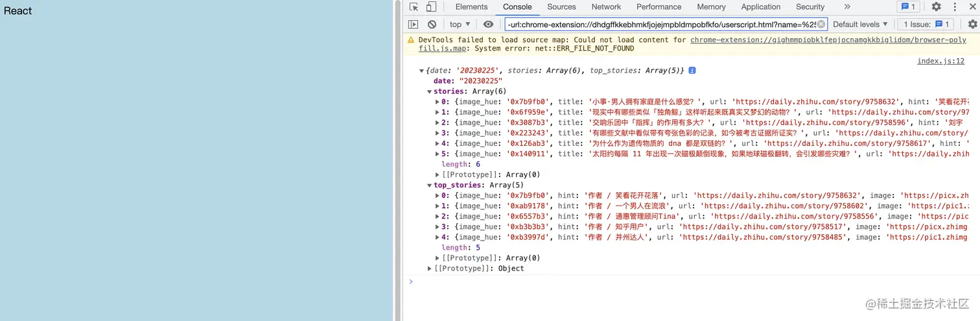Open the top context dropdown
The width and height of the screenshot is (980, 321).
(460, 24)
